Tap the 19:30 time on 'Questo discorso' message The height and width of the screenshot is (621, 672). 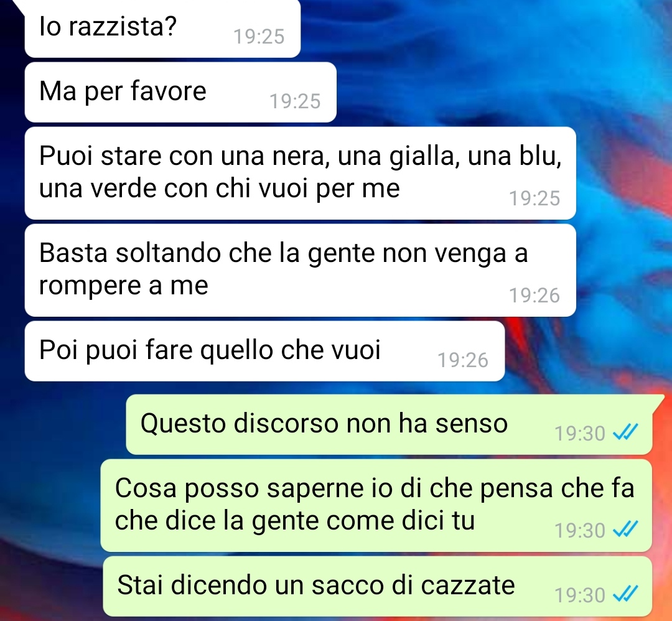click(580, 433)
